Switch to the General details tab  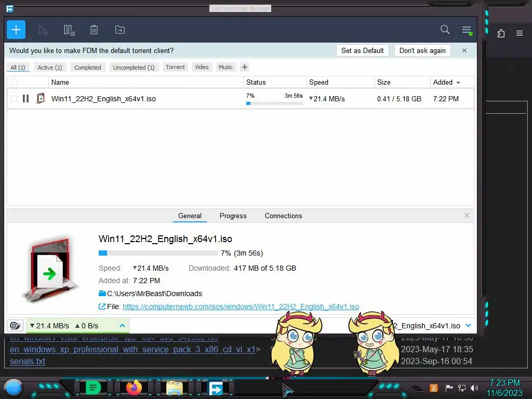[190, 216]
